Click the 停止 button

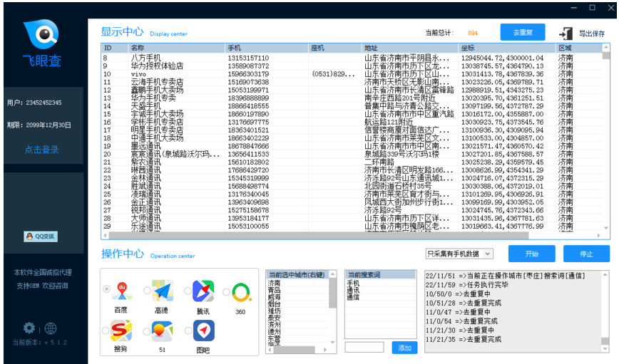coord(586,254)
